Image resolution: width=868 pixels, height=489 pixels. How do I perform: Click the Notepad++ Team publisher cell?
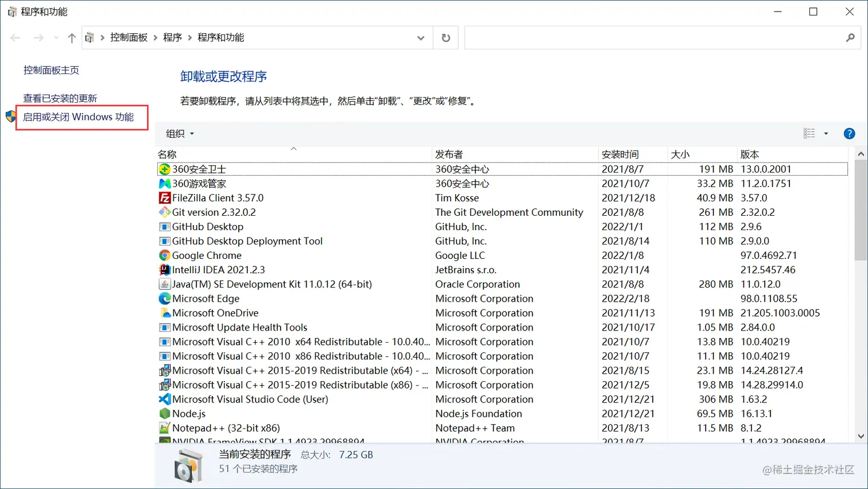point(475,428)
